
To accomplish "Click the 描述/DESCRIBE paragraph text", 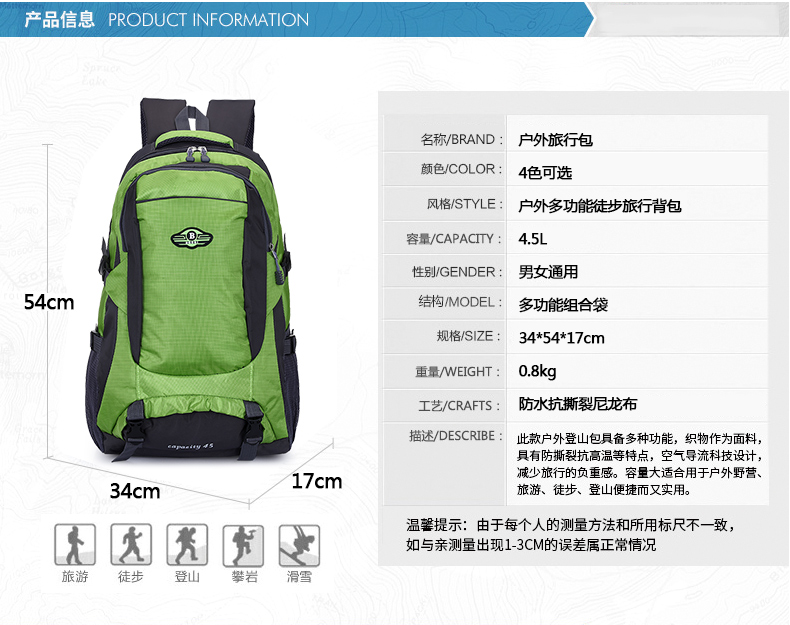I will (x=640, y=464).
